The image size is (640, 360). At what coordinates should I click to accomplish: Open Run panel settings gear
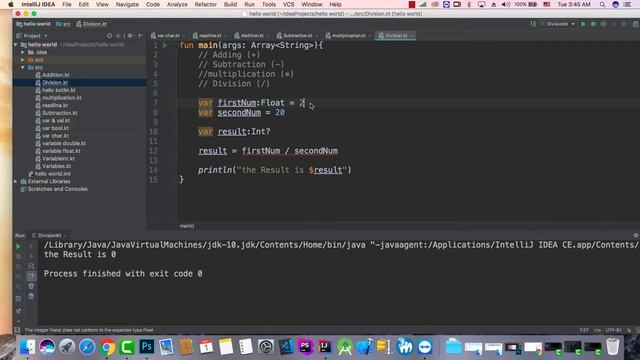(636, 236)
